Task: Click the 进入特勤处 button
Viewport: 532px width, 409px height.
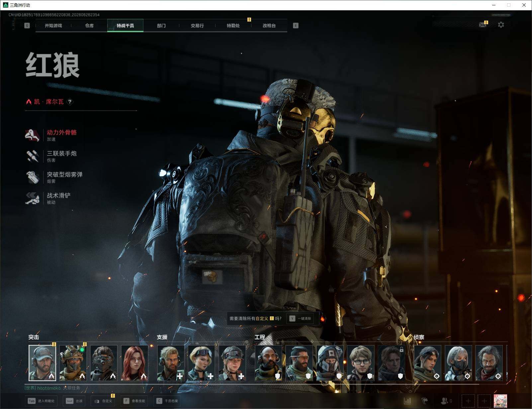Action: pos(41,401)
